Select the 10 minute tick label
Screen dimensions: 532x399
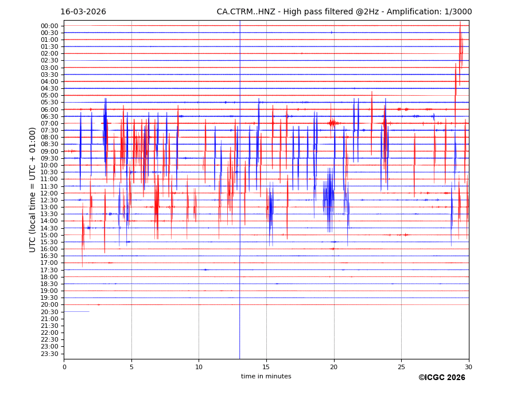(199, 367)
